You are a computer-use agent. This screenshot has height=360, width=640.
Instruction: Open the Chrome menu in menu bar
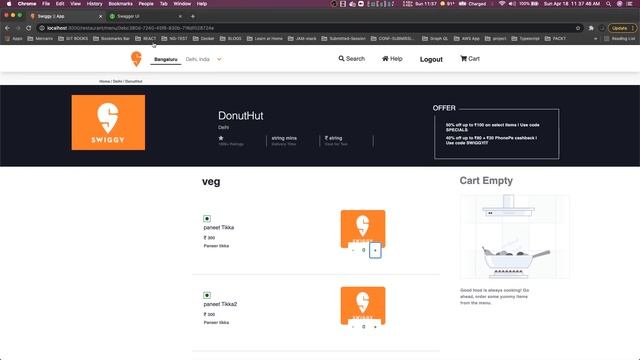point(27,4)
